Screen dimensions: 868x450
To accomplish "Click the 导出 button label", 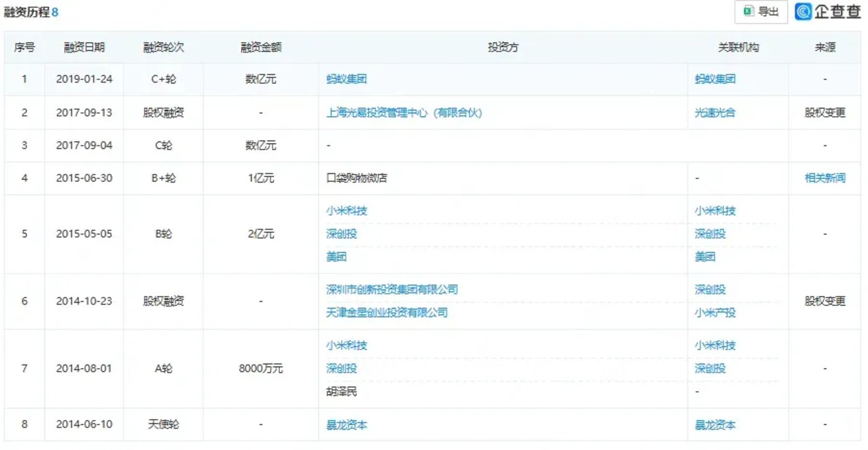I will coord(769,12).
